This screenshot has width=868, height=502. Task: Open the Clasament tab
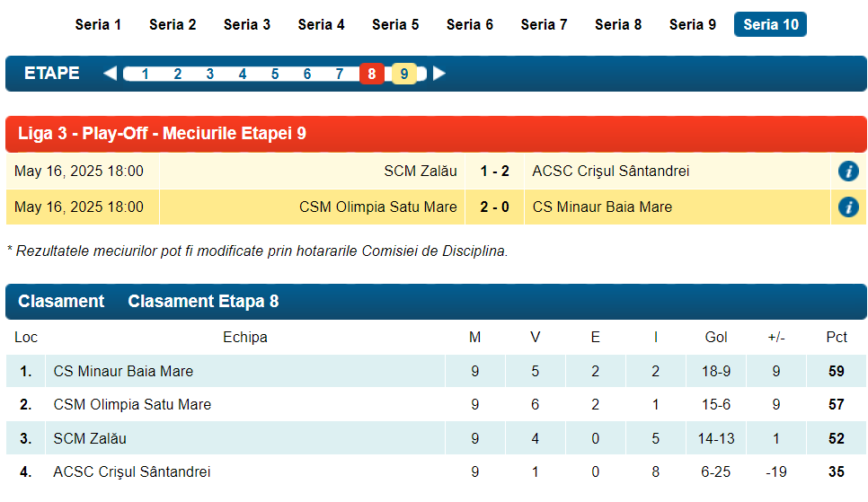pyautogui.click(x=61, y=302)
